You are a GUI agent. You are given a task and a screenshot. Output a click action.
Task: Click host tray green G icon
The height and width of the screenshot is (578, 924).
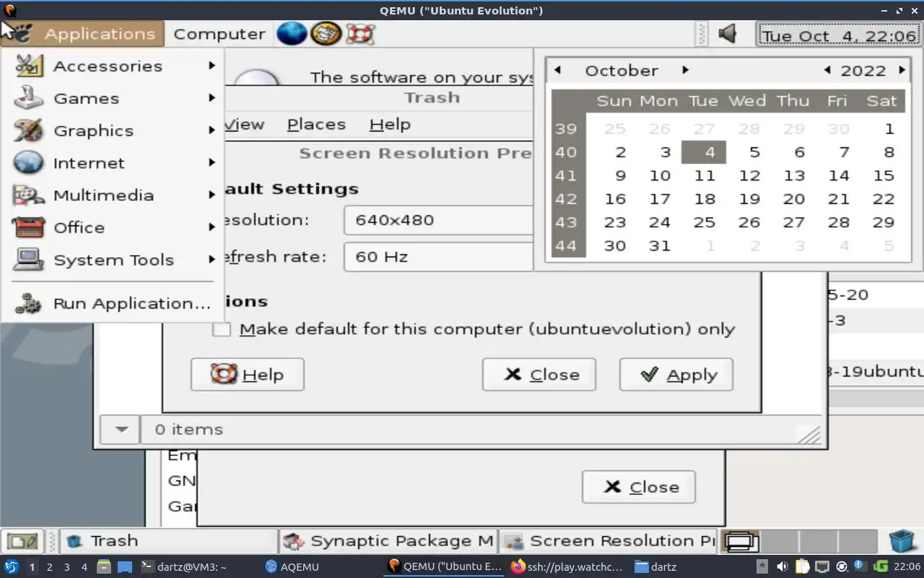click(x=881, y=566)
